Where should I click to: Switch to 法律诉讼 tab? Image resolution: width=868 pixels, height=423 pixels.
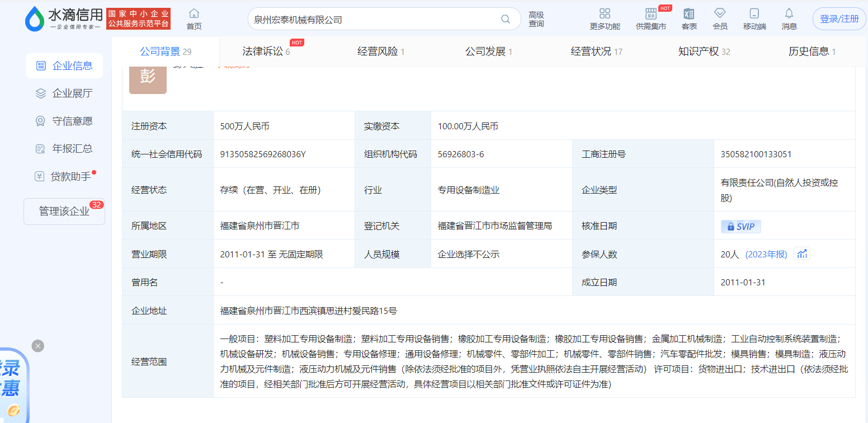[x=266, y=51]
